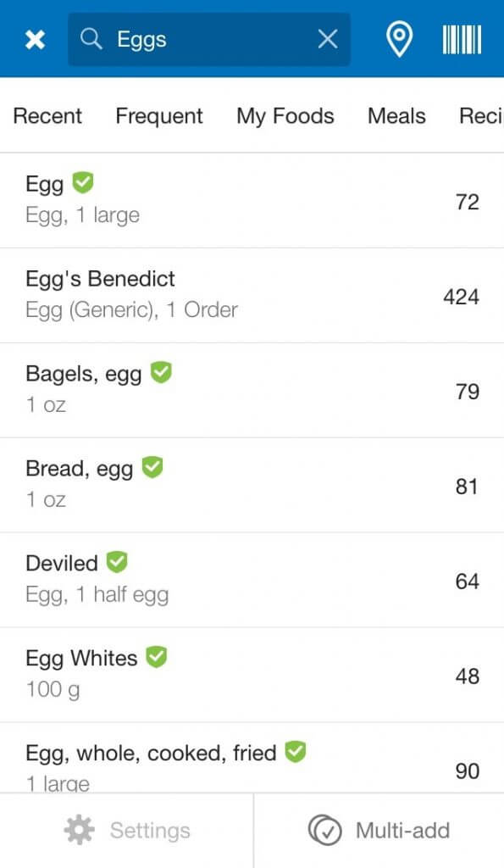Open the barcode scanner icon
504x868 pixels.
pos(462,39)
